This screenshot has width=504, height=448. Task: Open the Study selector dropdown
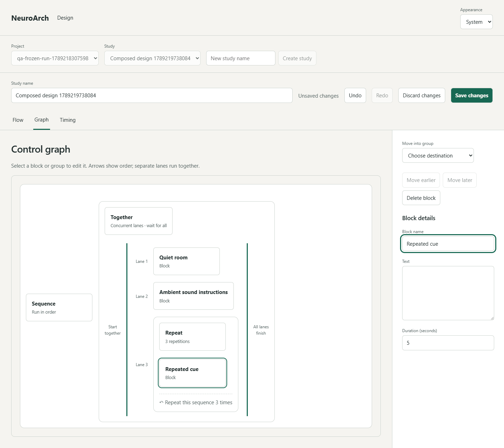coord(152,58)
